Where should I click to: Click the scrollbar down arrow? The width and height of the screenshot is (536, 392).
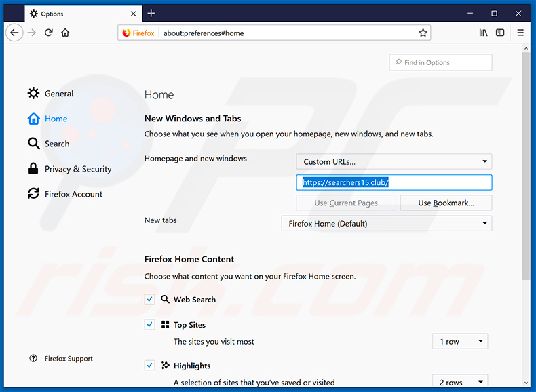(x=526, y=383)
